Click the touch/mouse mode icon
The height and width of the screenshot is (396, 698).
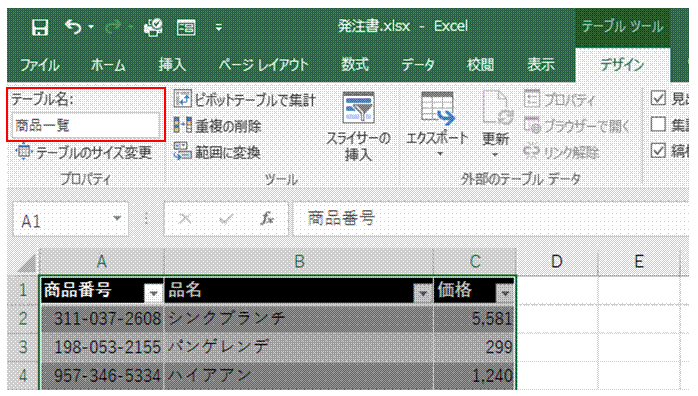[154, 27]
